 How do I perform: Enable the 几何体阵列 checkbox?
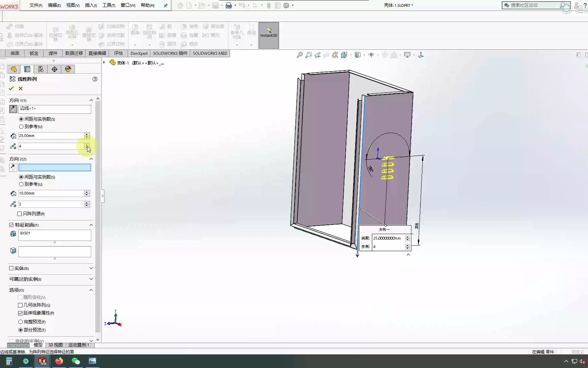point(20,305)
